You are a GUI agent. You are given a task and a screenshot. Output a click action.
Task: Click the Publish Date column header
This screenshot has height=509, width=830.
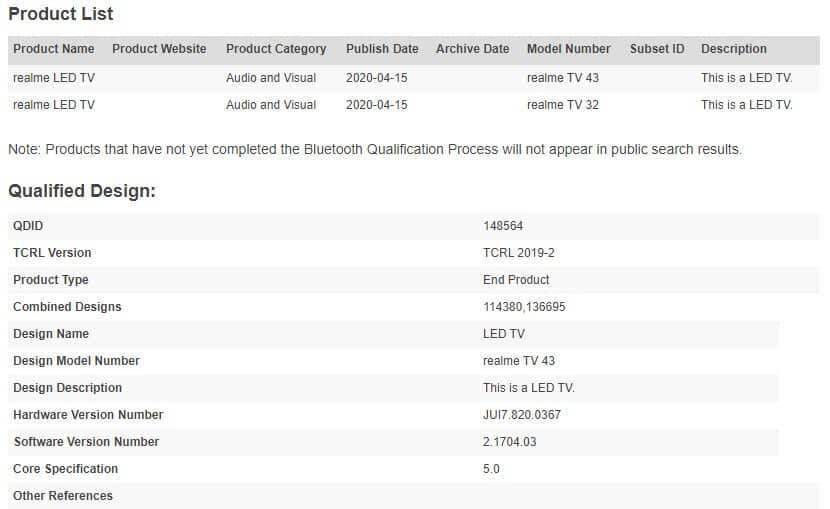tap(382, 49)
